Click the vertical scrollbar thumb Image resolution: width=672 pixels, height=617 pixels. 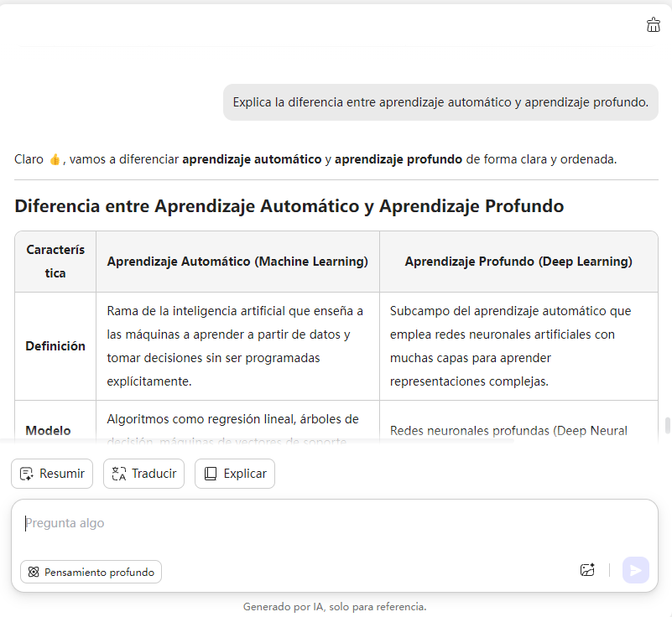pyautogui.click(x=667, y=425)
